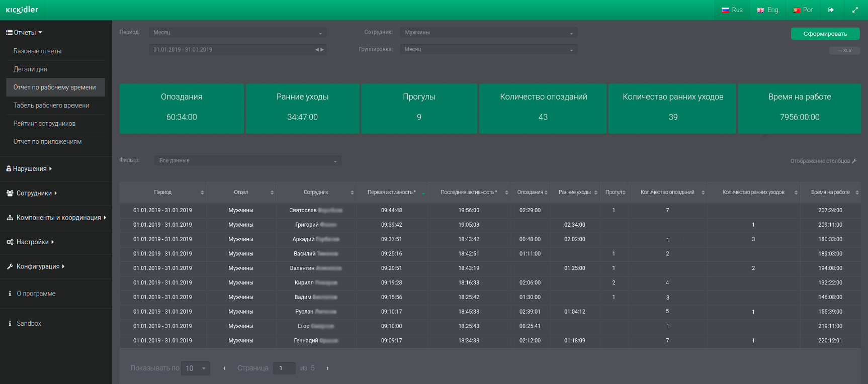Click the Нарушения lock icon

(x=9, y=168)
